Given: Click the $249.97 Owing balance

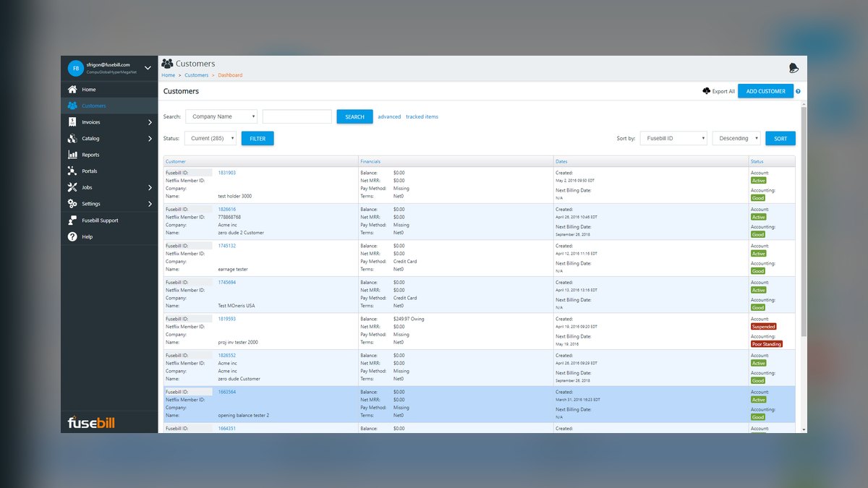Looking at the screenshot, I should tap(409, 319).
